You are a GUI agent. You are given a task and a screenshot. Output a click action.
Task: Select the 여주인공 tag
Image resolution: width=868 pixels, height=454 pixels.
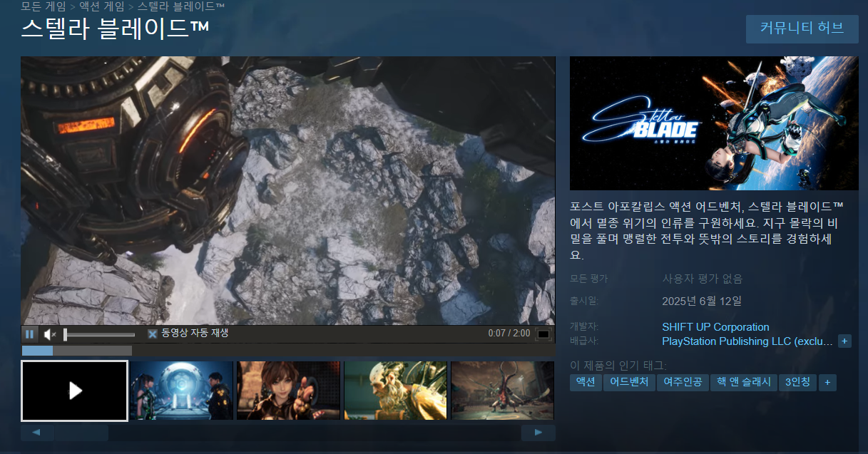click(x=682, y=383)
